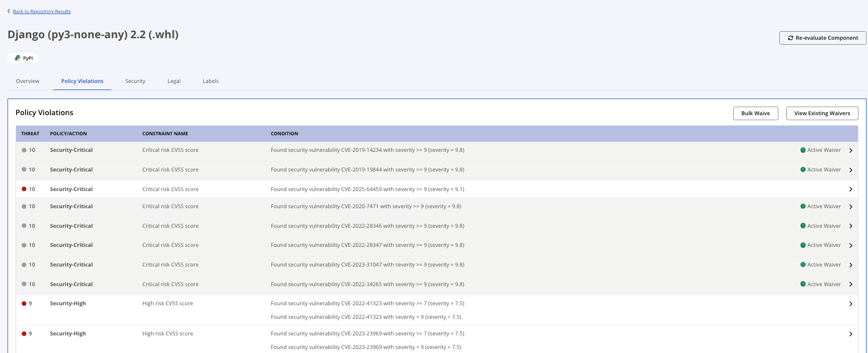Click the back arrow icon beside Repository Results
The image size is (868, 353).
[9, 11]
